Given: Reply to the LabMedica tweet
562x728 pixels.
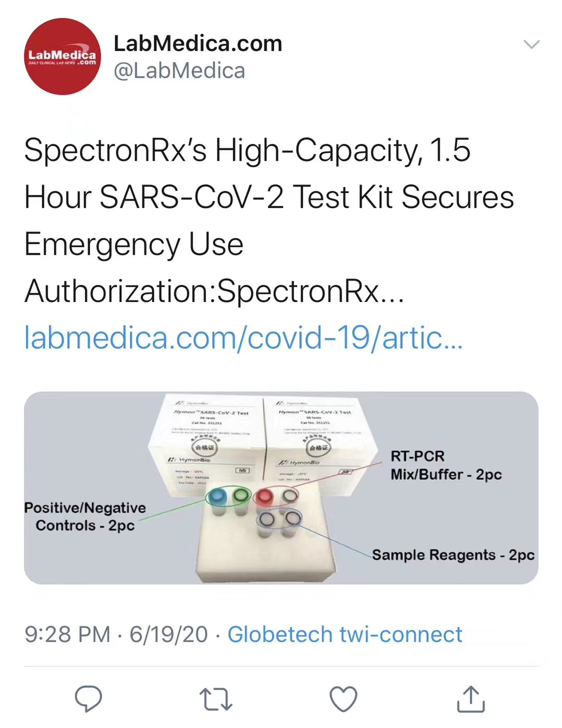Looking at the screenshot, I should [88, 698].
